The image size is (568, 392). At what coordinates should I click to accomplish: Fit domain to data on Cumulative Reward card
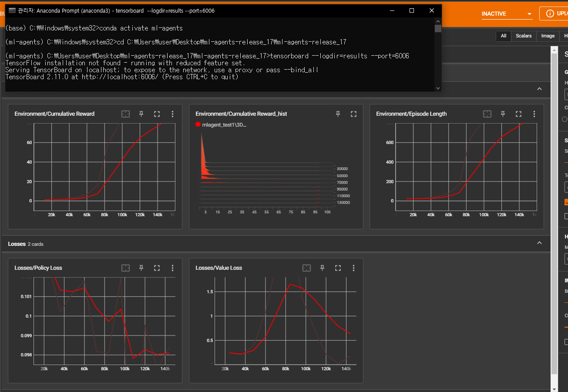(125, 114)
